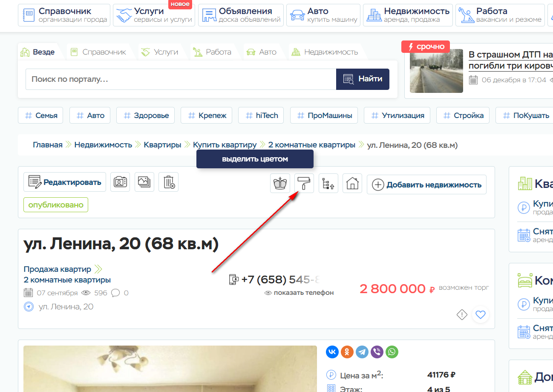Viewport: 553px width, 392px height.
Task: Click the Добавить недвижимость button
Action: [x=426, y=184]
